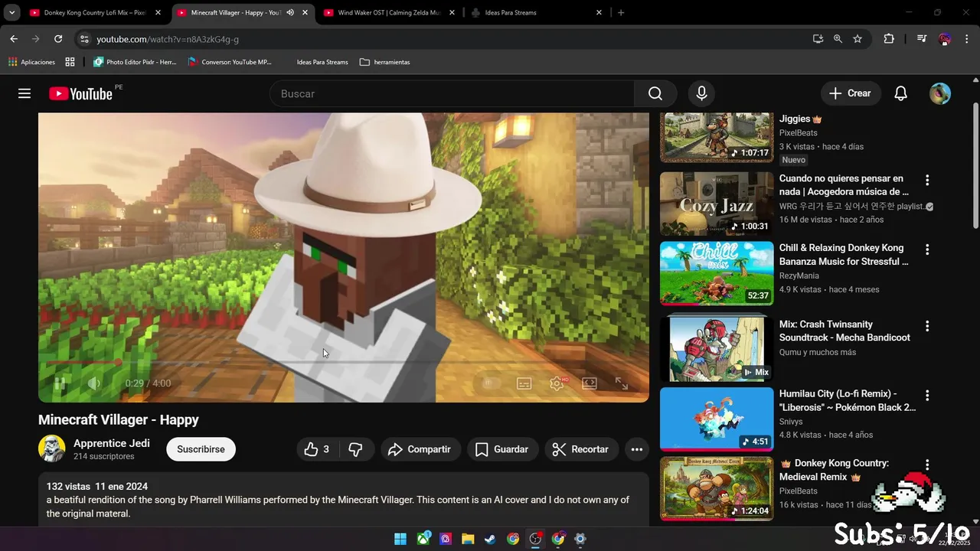The width and height of the screenshot is (980, 551).
Task: Open File Explorer from the taskbar
Action: pos(468,539)
